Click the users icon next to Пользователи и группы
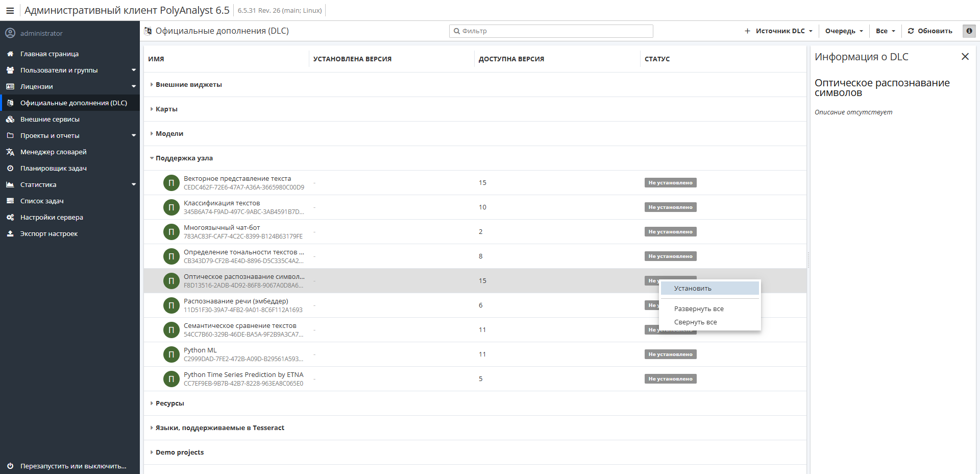The height and width of the screenshot is (474, 980). pyautogui.click(x=10, y=70)
